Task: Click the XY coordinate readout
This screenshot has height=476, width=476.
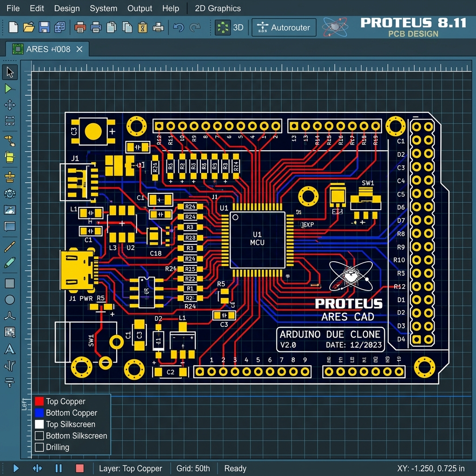Action: tap(431, 469)
